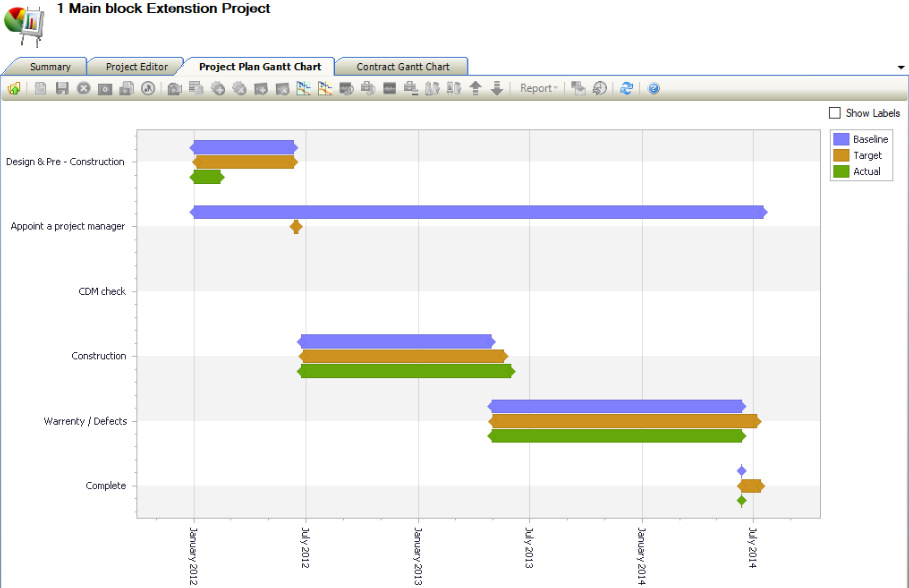Click the save floppy disk icon
Screen dimensions: 909x588
[x=62, y=88]
